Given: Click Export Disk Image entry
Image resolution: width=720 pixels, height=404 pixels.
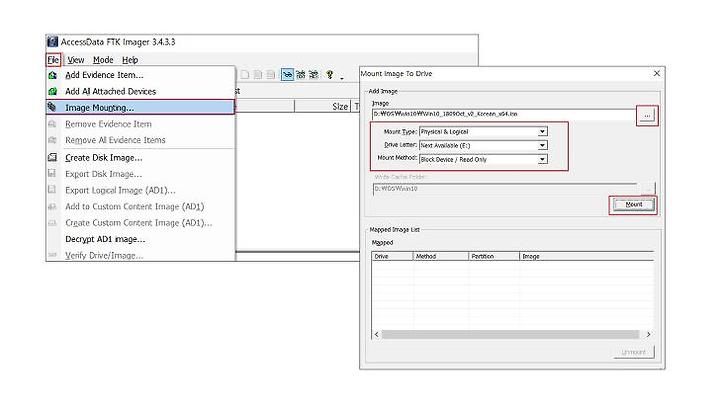Looking at the screenshot, I should (x=141, y=174).
